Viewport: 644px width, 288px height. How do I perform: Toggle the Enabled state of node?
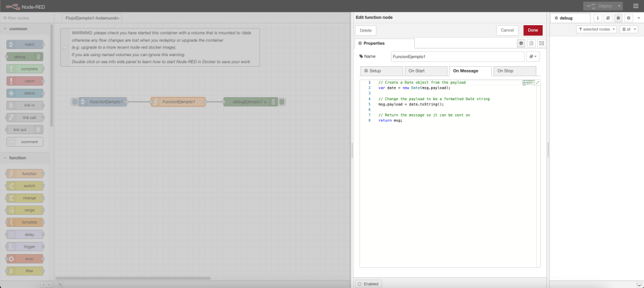[368, 284]
